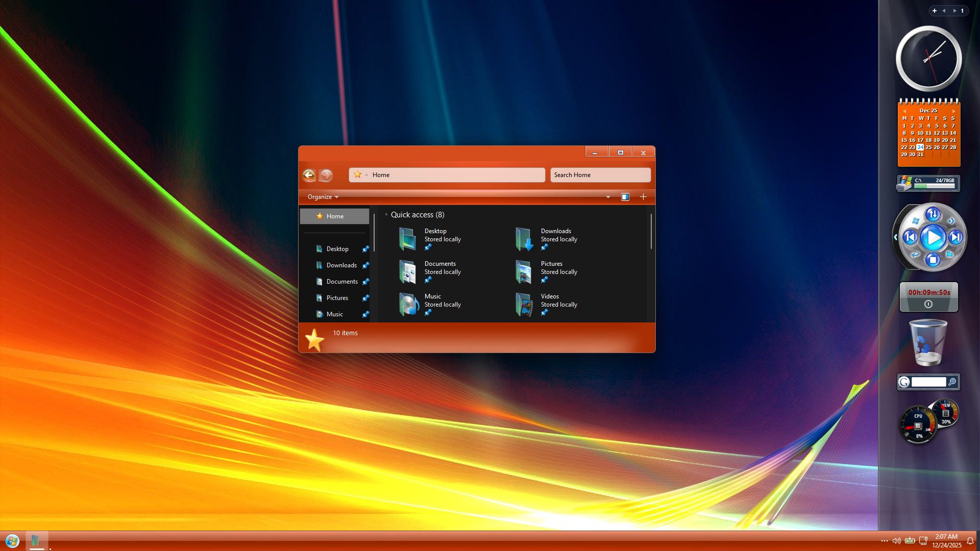
Task: Toggle the preview pane button
Action: pyautogui.click(x=625, y=197)
